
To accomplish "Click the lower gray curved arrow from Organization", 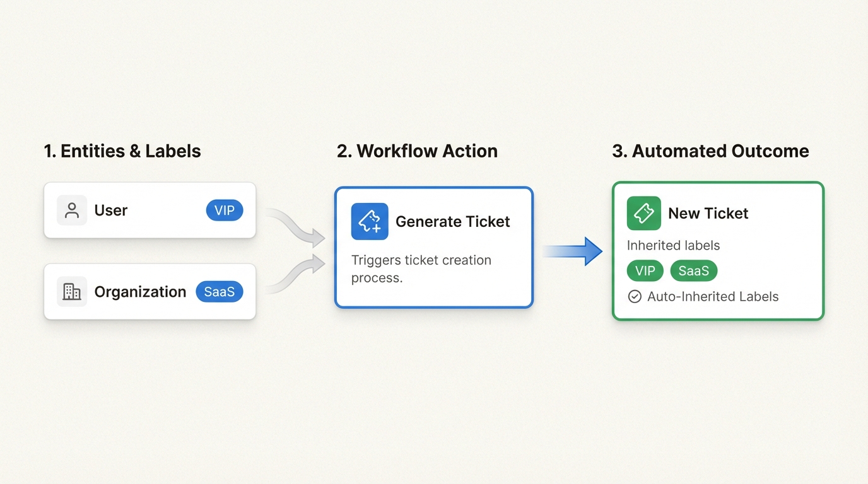I will [295, 275].
